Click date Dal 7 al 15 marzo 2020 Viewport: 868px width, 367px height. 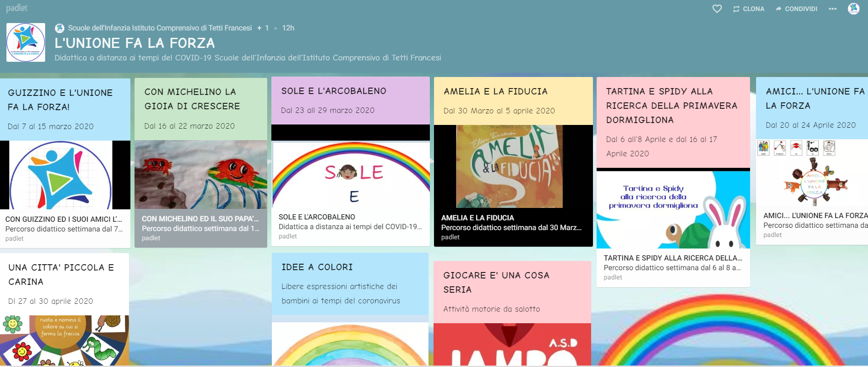tap(51, 127)
